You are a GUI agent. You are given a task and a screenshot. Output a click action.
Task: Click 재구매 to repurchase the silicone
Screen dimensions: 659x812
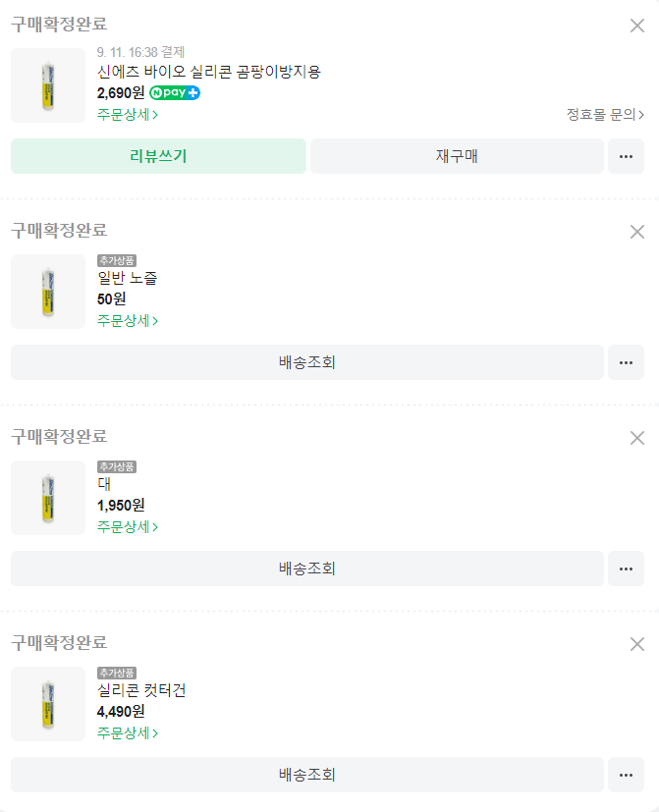(457, 156)
